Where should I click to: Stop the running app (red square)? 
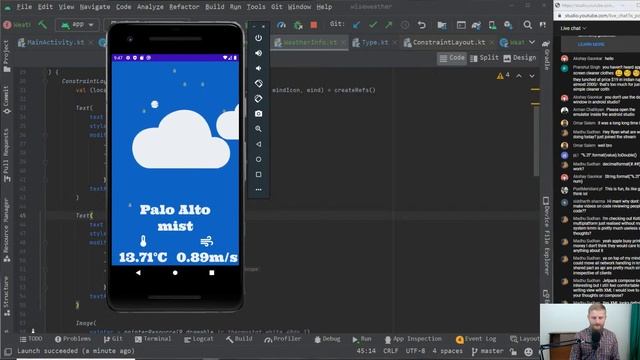313,25
